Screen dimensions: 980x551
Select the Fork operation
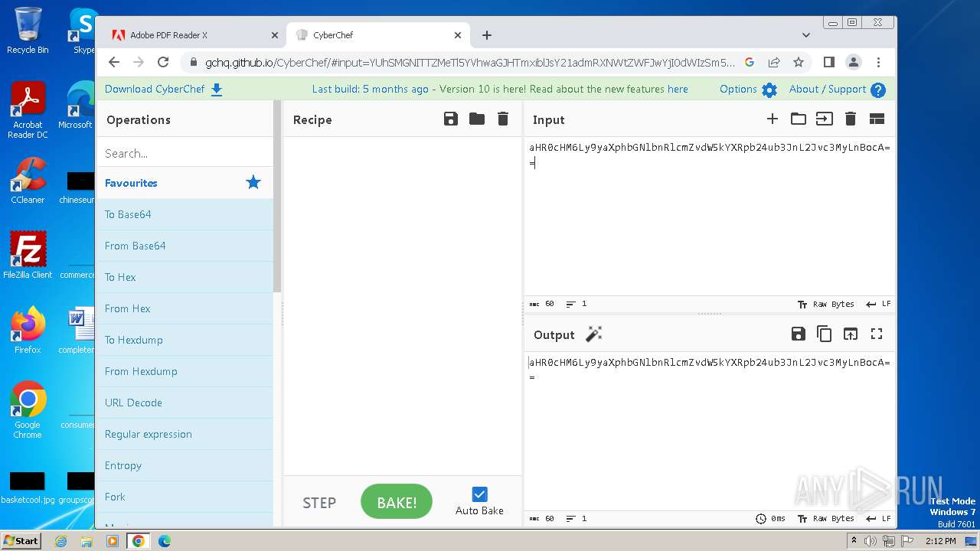tap(185, 497)
